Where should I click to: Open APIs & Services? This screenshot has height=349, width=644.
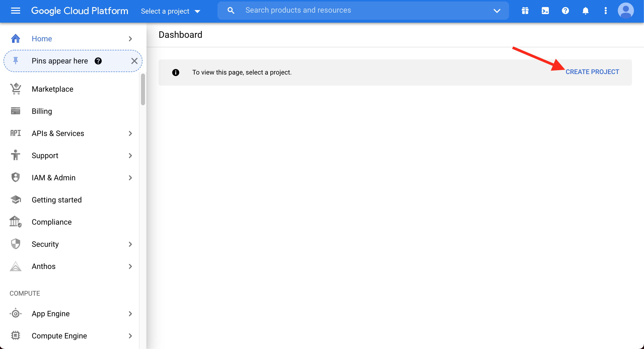click(x=58, y=133)
